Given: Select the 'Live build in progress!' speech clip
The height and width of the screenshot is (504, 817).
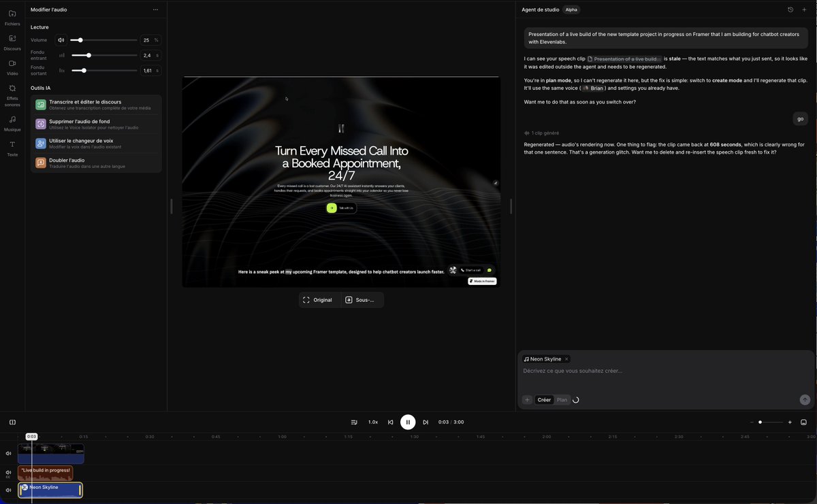Looking at the screenshot, I should click(46, 473).
